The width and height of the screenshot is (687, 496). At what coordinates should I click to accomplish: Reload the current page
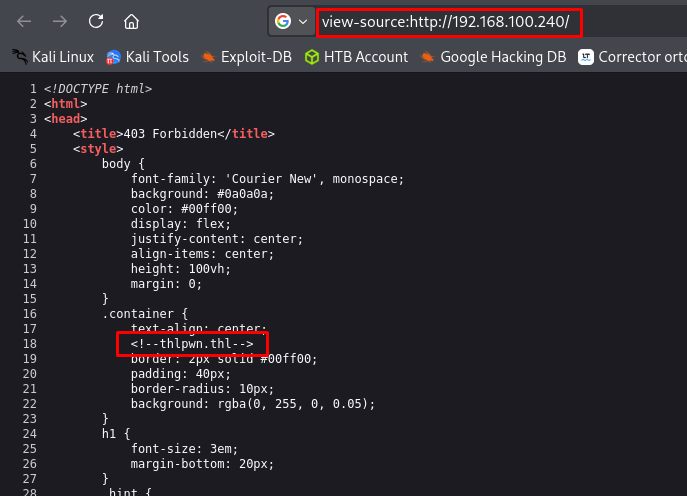point(96,21)
